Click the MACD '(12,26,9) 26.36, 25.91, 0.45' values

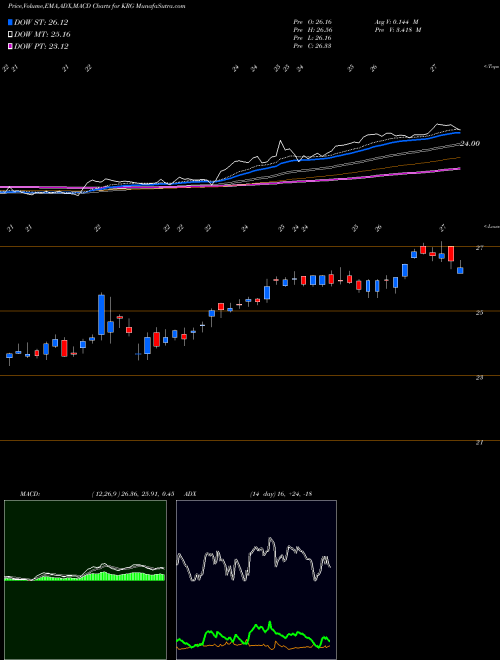[133, 494]
